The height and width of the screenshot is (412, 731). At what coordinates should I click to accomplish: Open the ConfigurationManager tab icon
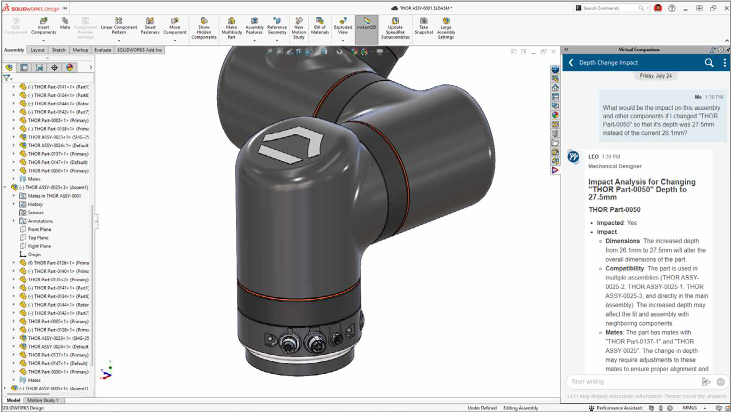39,68
